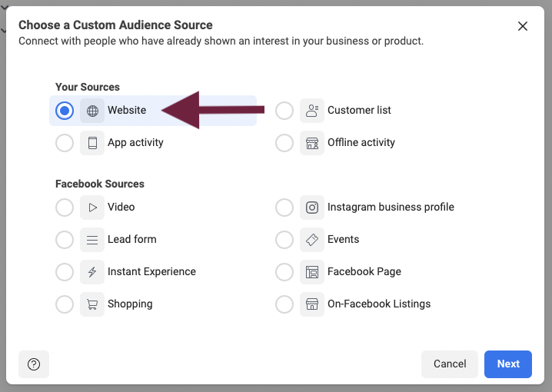Choose the Customer list radio option

pos(284,111)
